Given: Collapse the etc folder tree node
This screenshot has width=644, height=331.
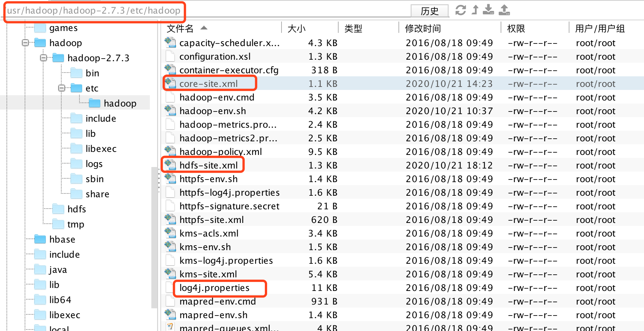Looking at the screenshot, I should point(62,88).
